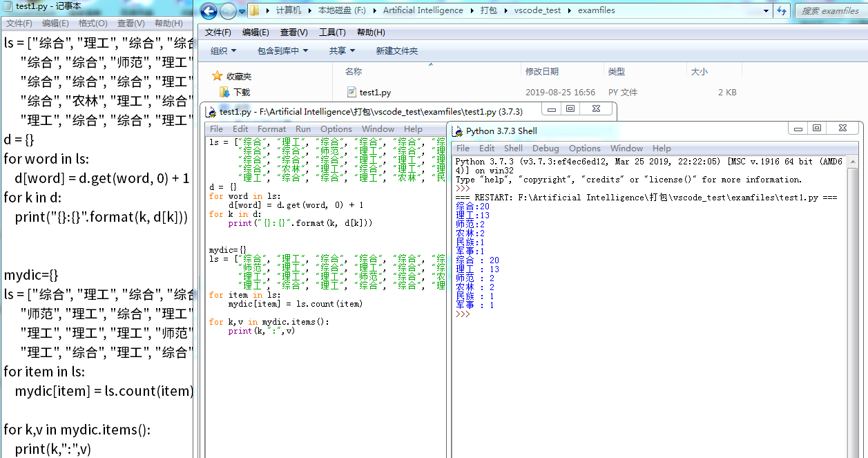This screenshot has height=458, width=868.
Task: Click the forward navigation arrow in Explorer
Action: coord(226,10)
